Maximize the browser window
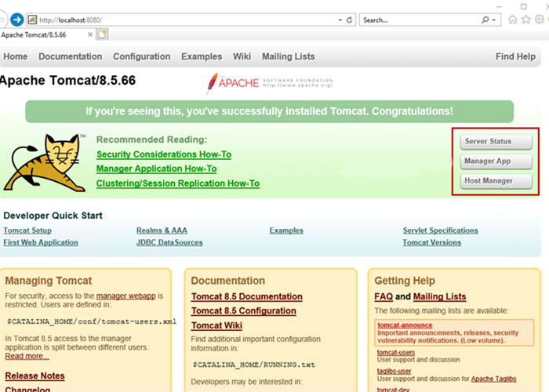549x392 pixels. pyautogui.click(x=524, y=6)
